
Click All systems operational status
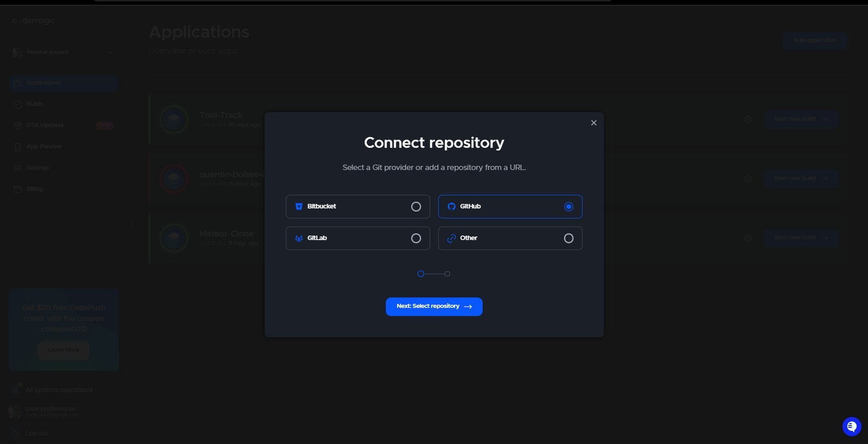pos(59,390)
